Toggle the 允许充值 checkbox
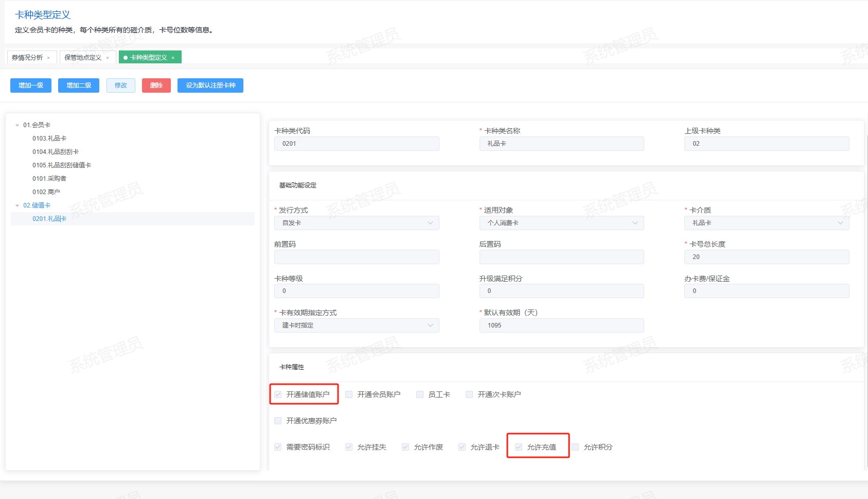This screenshot has width=868, height=499. click(519, 447)
